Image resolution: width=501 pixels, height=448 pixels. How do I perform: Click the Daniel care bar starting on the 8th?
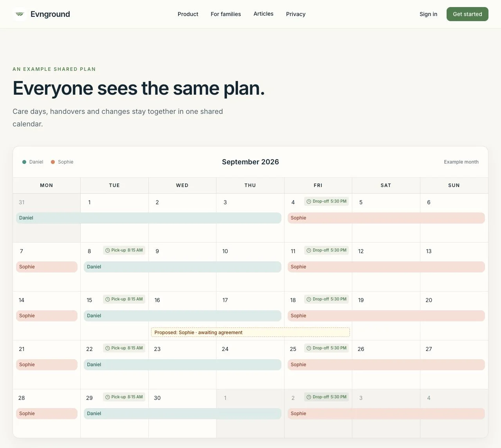pyautogui.click(x=182, y=267)
